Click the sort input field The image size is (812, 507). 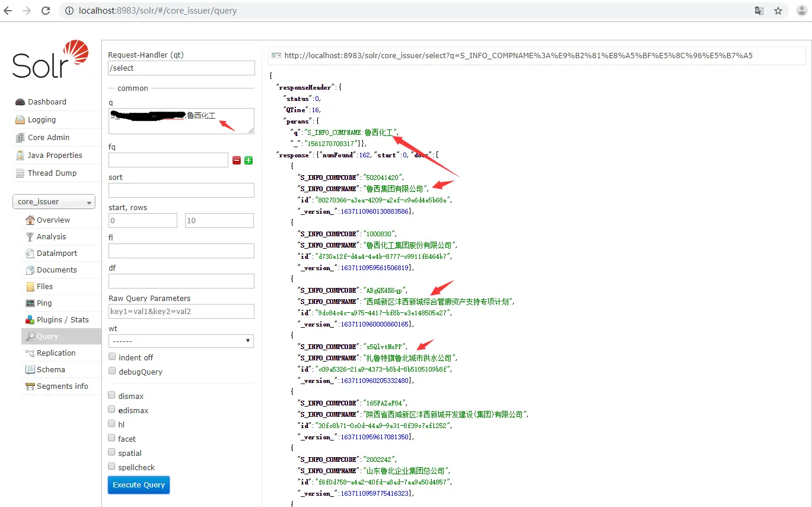(181, 190)
